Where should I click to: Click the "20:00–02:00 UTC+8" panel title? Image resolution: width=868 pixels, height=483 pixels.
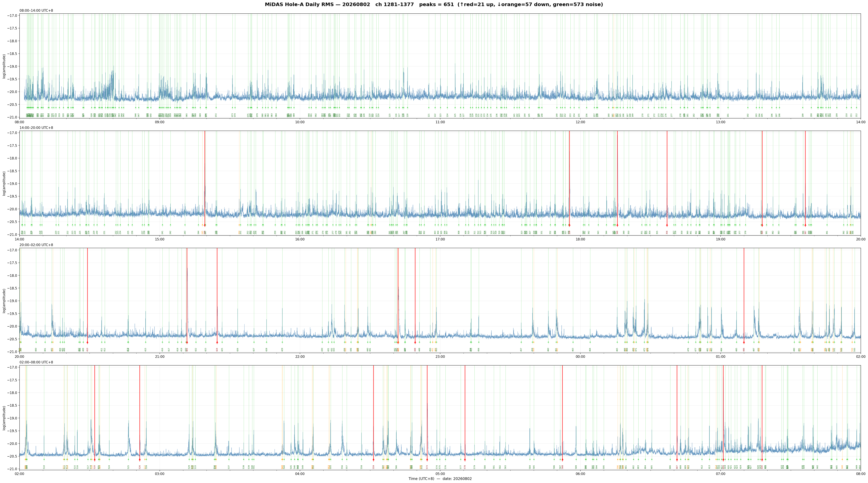click(x=36, y=245)
